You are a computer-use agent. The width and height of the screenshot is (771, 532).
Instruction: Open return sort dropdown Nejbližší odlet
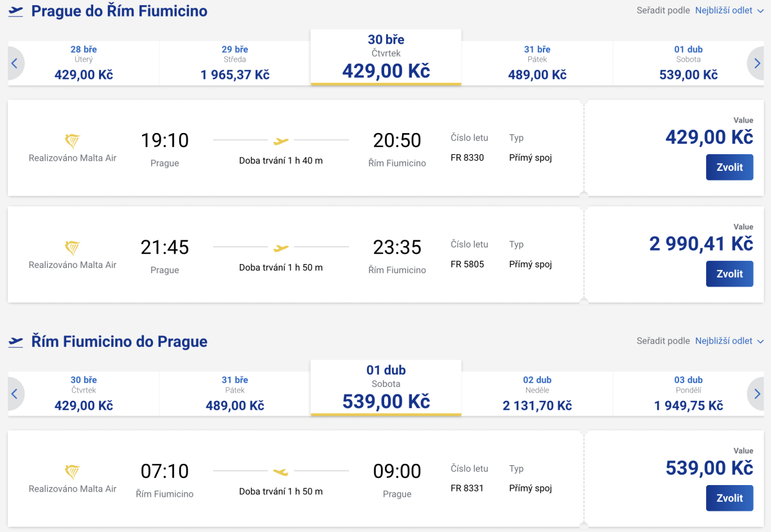click(729, 341)
